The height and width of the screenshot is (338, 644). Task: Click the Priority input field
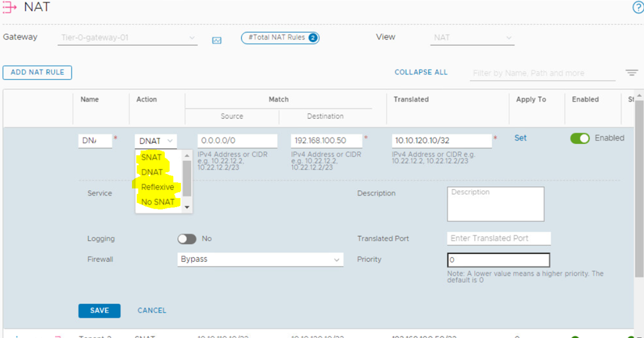(x=499, y=260)
